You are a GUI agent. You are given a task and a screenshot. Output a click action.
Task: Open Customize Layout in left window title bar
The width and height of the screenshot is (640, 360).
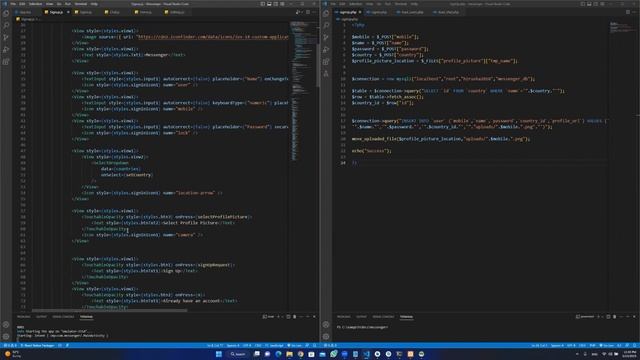tap(282, 4)
